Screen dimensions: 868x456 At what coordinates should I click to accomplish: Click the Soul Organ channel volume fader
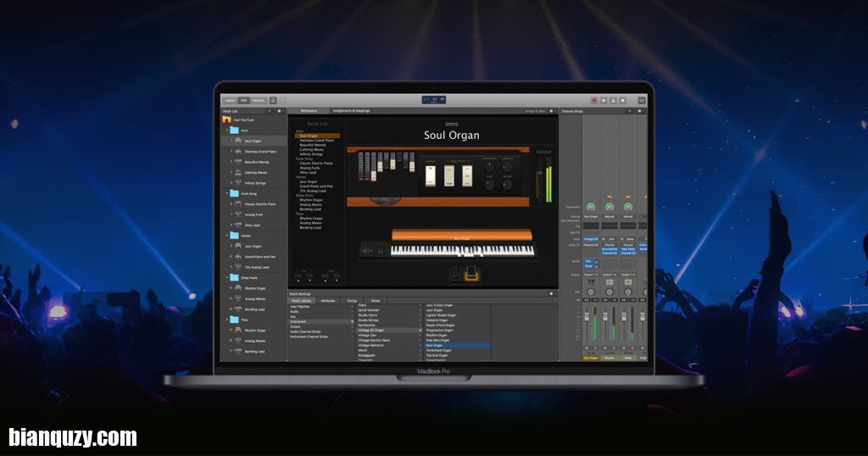coord(587,317)
